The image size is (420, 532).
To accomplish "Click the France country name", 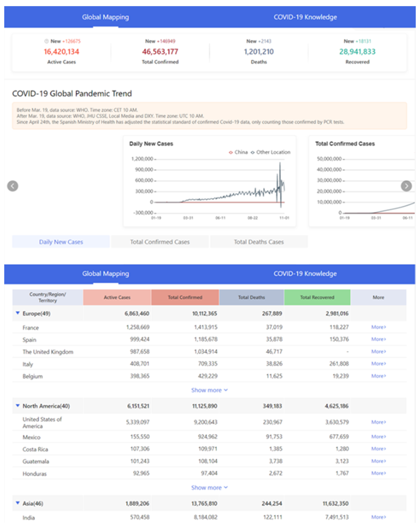I will 31,328.
